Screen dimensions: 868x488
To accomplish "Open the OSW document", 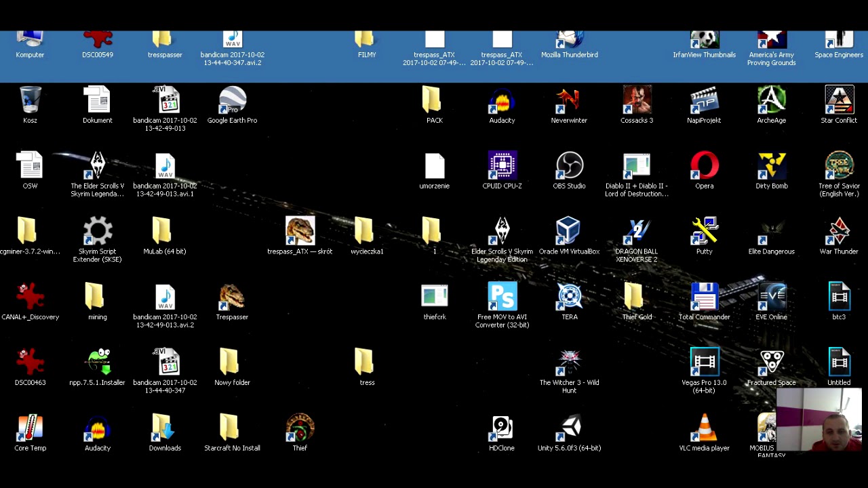I will coord(30,171).
